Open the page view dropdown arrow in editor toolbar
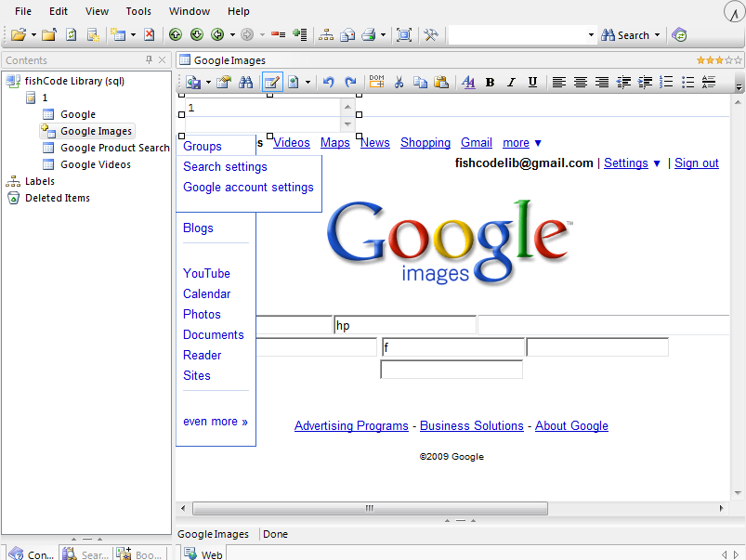The image size is (746, 560). 308,83
